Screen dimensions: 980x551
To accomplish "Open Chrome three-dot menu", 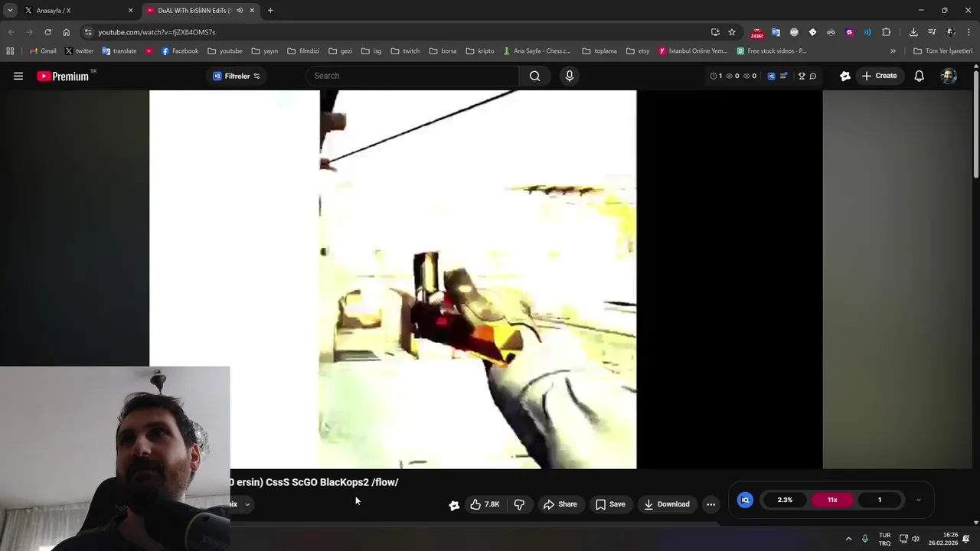I will [969, 32].
